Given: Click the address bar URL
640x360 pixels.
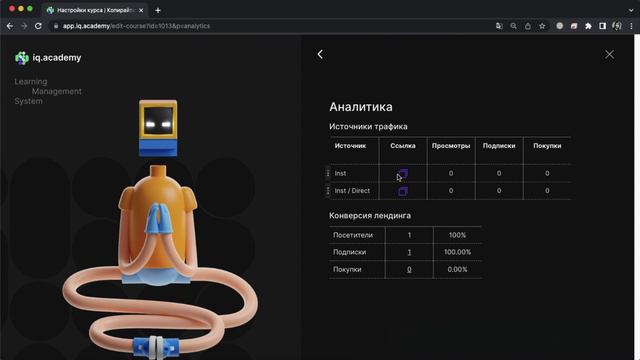Looking at the screenshot, I should click(136, 26).
